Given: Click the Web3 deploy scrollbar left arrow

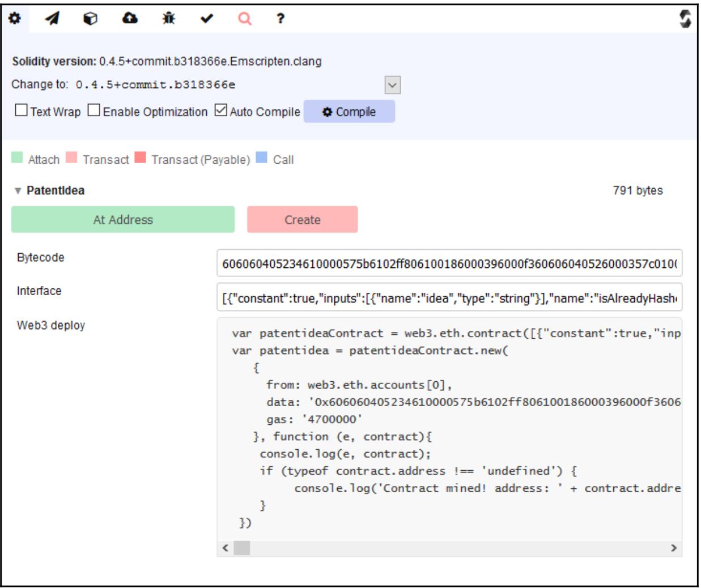Looking at the screenshot, I should pos(225,548).
